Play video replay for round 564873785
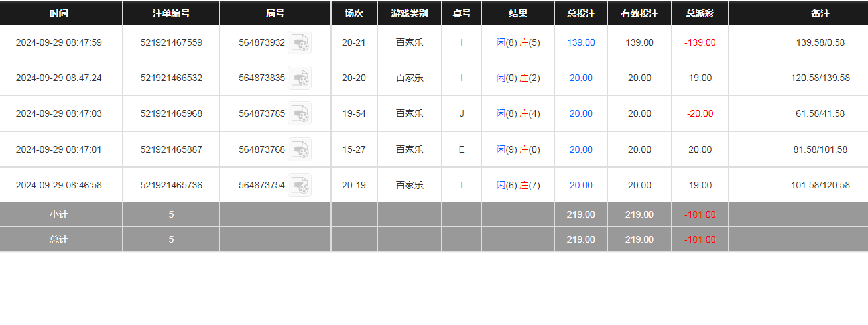The width and height of the screenshot is (868, 325). tap(300, 114)
